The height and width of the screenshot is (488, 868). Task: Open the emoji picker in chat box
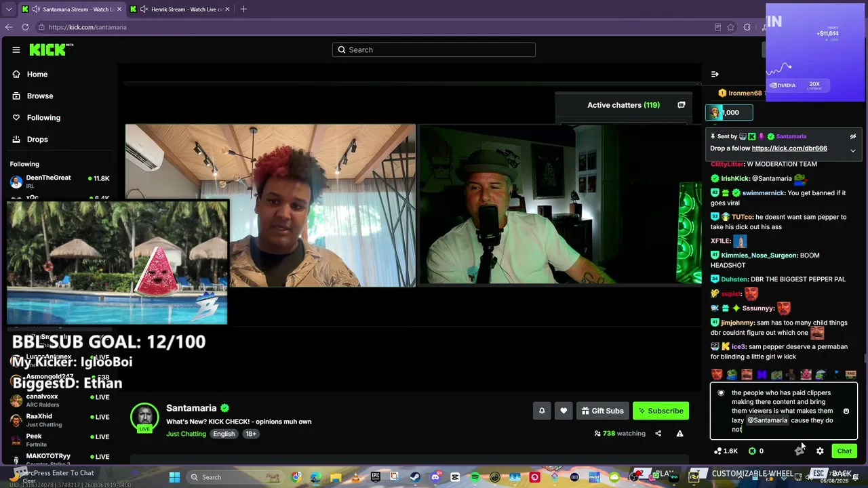(x=846, y=411)
